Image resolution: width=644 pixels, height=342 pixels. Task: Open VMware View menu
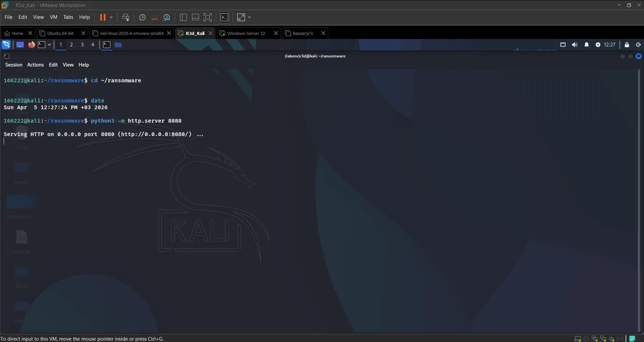coord(39,17)
